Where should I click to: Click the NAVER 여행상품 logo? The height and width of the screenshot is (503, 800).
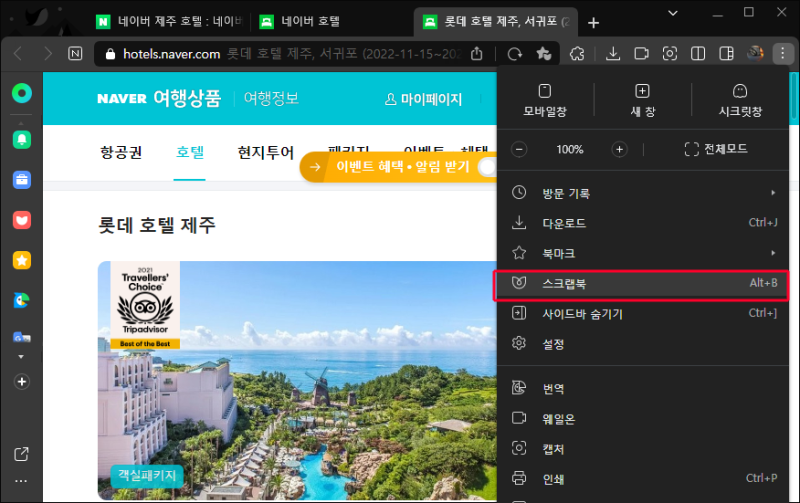(x=159, y=98)
